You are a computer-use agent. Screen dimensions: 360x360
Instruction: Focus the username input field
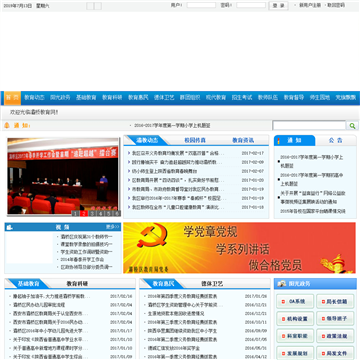[201, 5]
